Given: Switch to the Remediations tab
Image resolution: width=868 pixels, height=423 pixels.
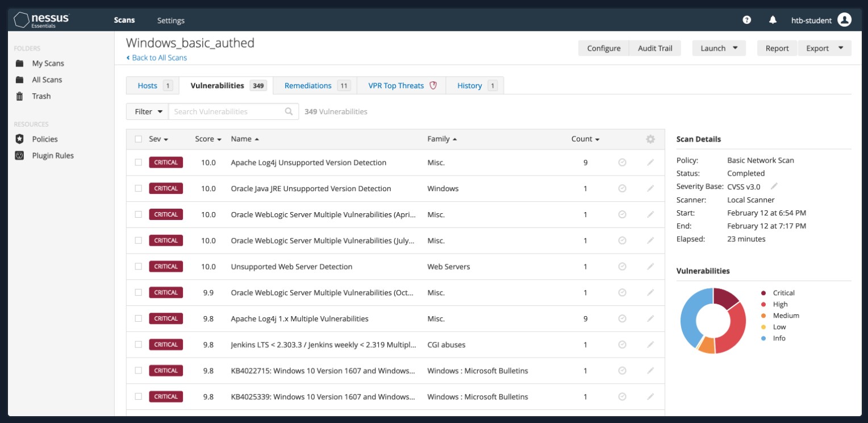Looking at the screenshot, I should tap(315, 85).
